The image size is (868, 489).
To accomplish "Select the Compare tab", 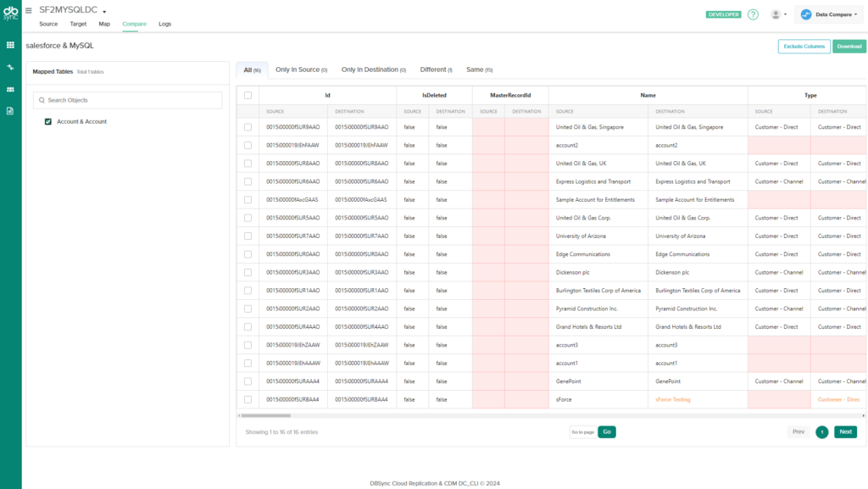I will [135, 25].
